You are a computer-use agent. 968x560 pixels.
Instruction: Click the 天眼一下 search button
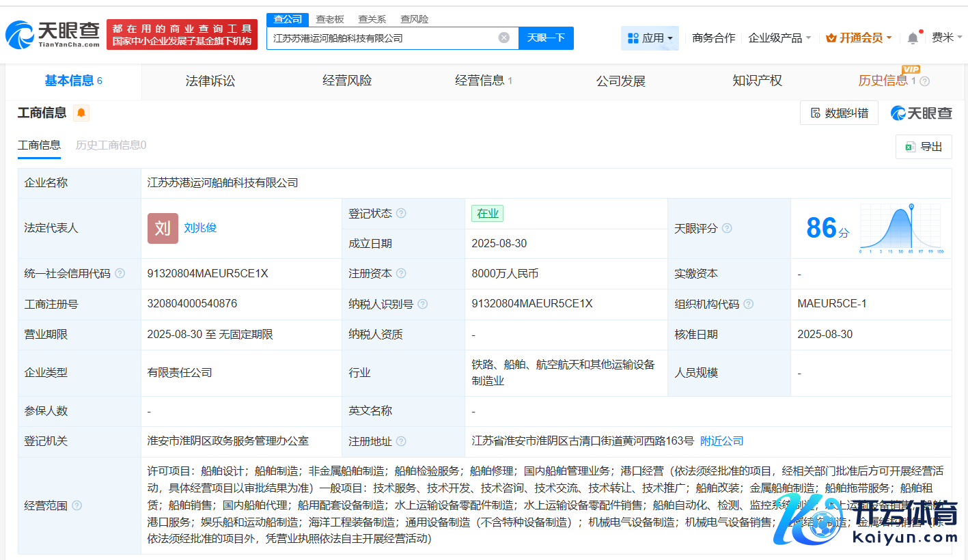[x=546, y=38]
